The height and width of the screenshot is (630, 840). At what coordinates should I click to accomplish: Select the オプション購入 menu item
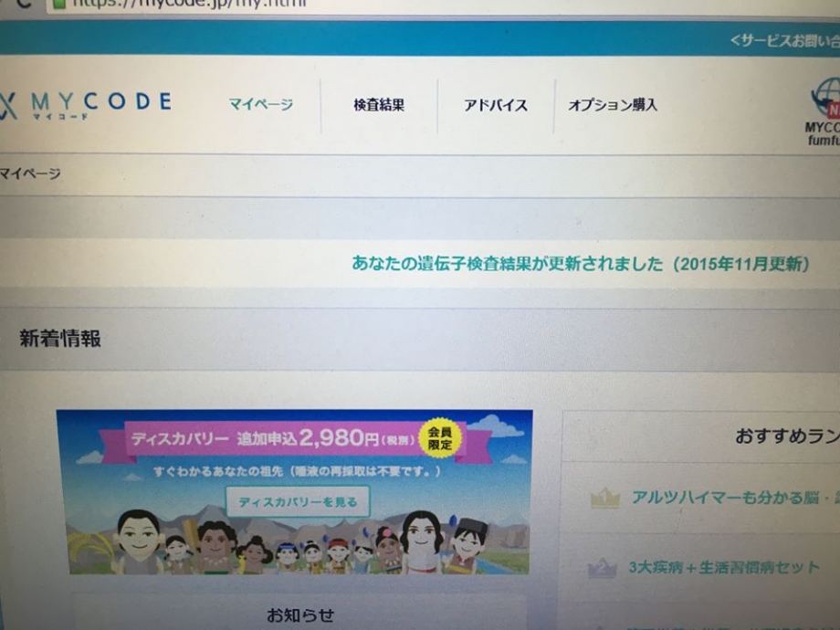click(x=612, y=105)
